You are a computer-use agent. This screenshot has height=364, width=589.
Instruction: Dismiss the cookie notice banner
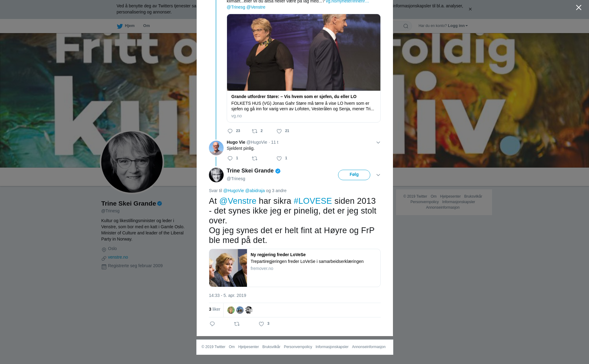pos(470,9)
